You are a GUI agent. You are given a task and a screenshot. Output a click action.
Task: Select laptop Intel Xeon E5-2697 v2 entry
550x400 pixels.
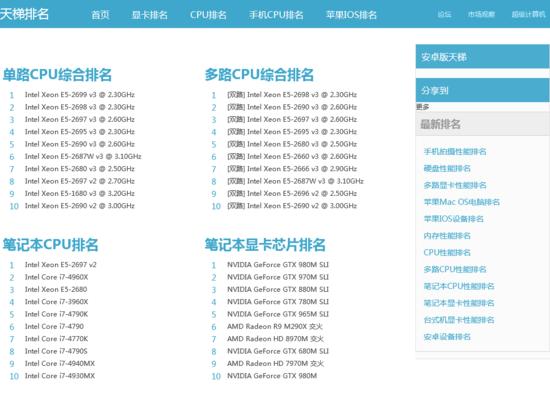60,265
